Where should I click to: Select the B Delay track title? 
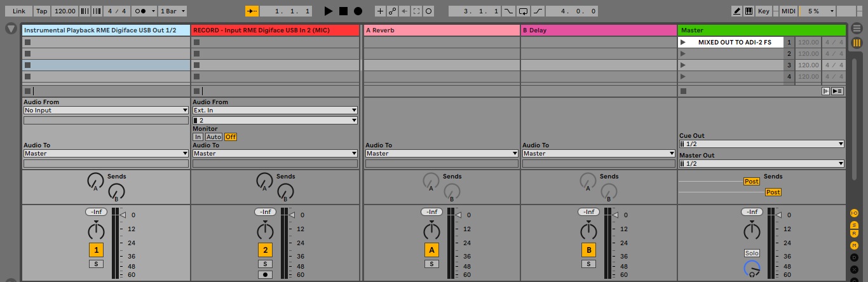599,30
